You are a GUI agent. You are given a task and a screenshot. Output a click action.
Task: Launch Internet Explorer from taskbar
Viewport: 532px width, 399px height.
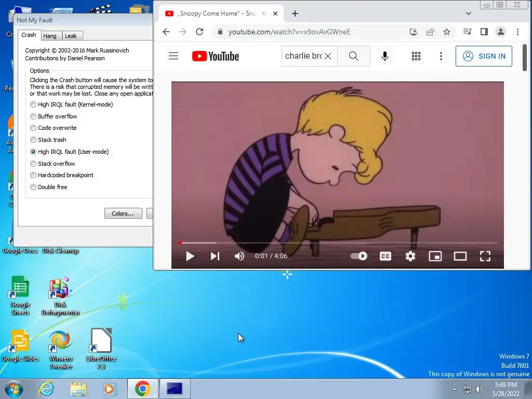coord(46,389)
